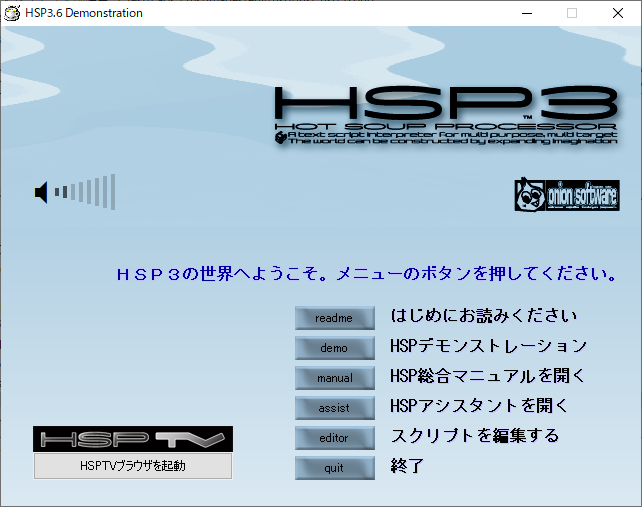Click the onion software logo
The height and width of the screenshot is (507, 642).
565,194
